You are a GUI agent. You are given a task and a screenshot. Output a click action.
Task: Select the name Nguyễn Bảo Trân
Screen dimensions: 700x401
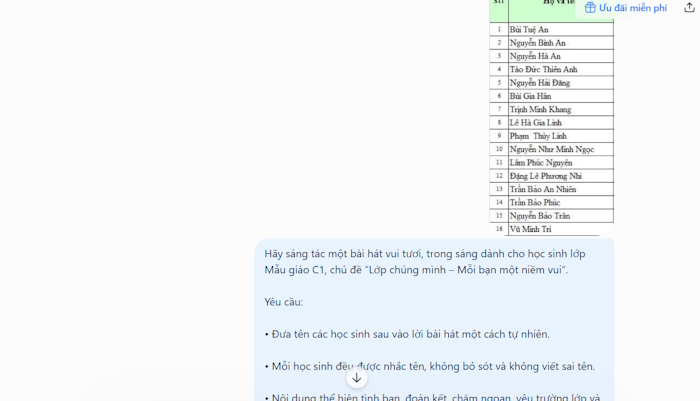(540, 216)
